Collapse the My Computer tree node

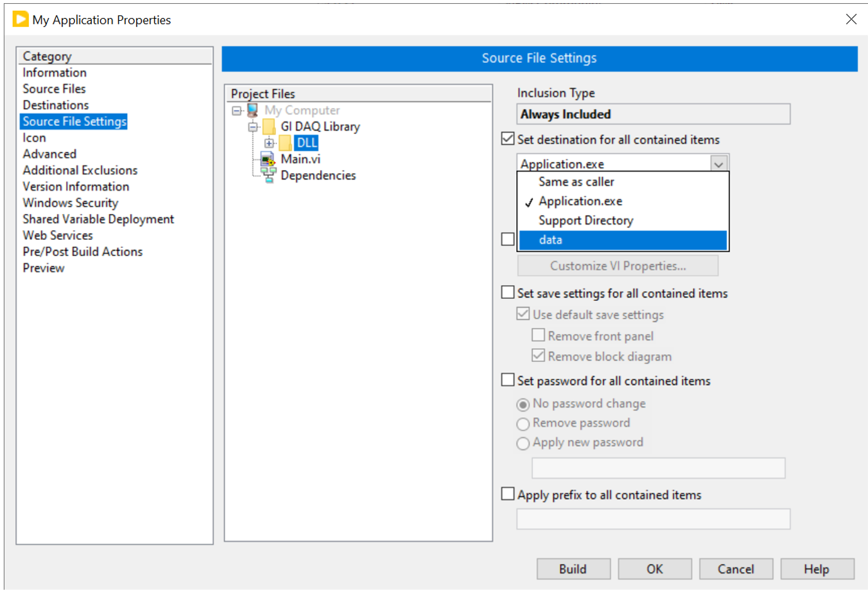[237, 111]
